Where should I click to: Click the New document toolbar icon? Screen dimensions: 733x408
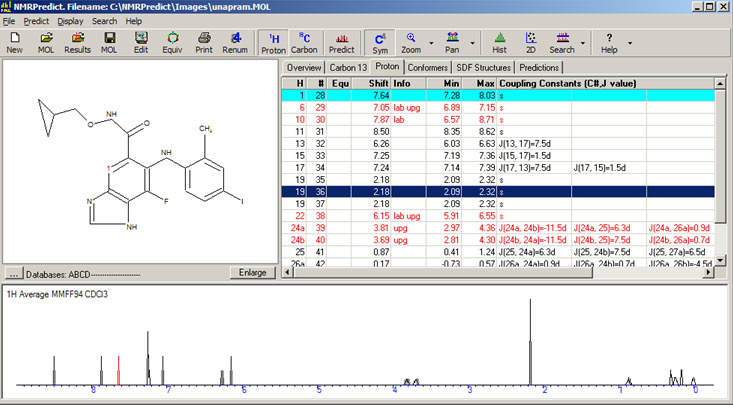15,41
